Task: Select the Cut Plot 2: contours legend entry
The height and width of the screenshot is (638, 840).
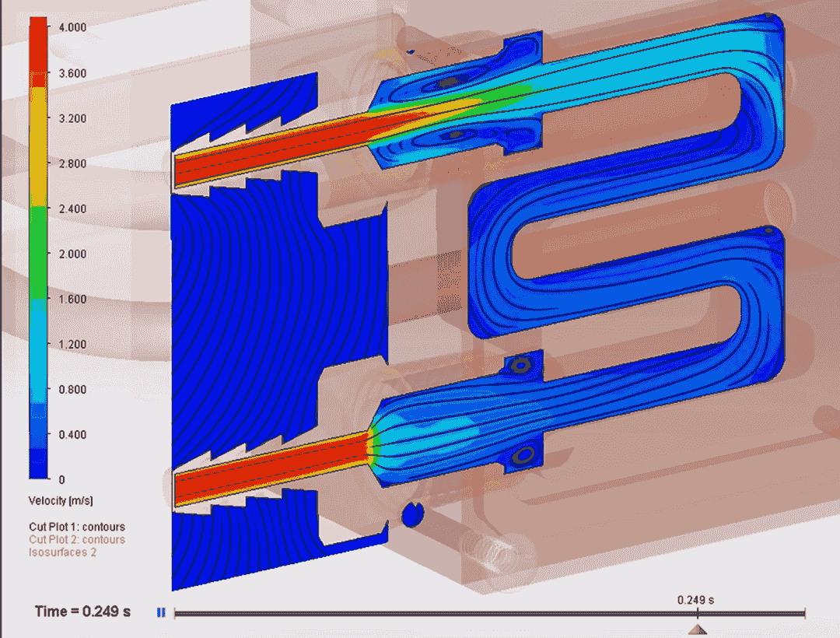Action: point(77,539)
